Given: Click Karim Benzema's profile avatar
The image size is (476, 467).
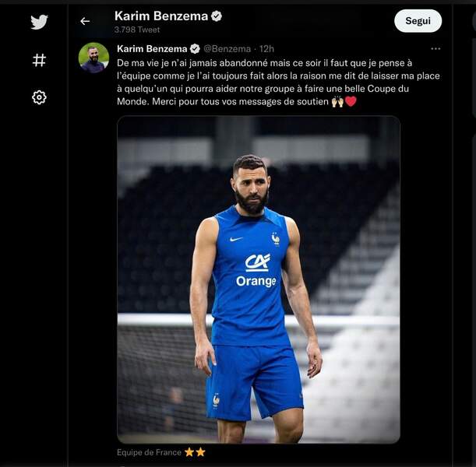Looking at the screenshot, I should [x=93, y=58].
